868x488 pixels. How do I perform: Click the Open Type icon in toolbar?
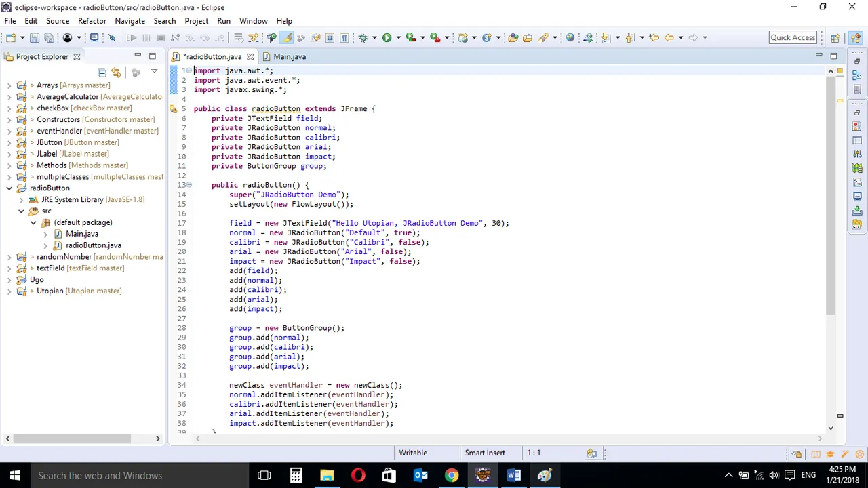click(x=513, y=37)
